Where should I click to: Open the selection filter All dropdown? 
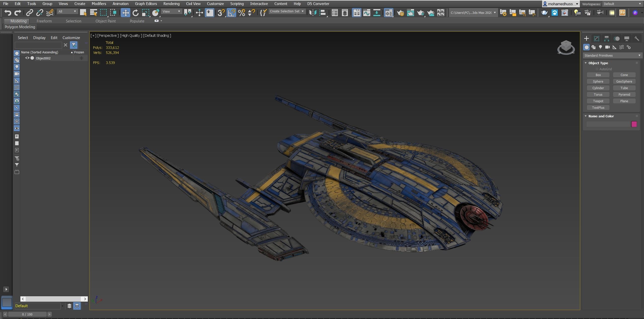[x=67, y=11]
